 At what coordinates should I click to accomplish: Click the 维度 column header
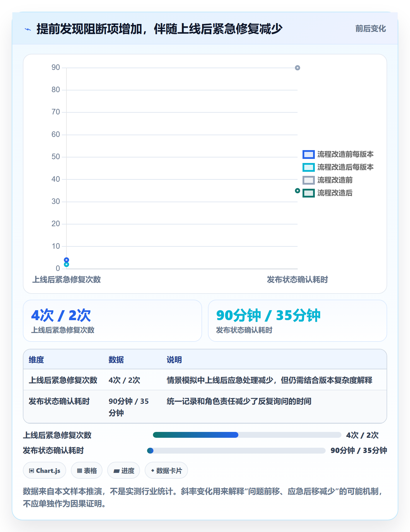tap(36, 360)
